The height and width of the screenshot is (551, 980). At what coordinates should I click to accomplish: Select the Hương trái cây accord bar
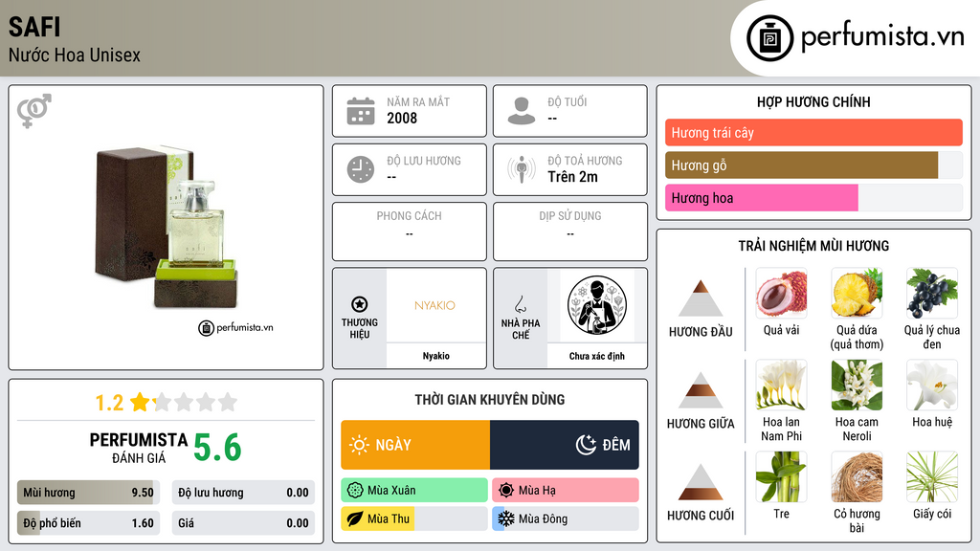coord(813,132)
